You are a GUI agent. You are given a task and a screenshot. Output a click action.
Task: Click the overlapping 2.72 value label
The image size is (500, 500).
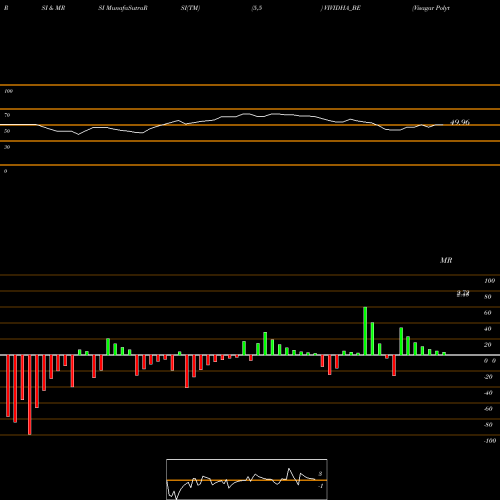[463, 293]
